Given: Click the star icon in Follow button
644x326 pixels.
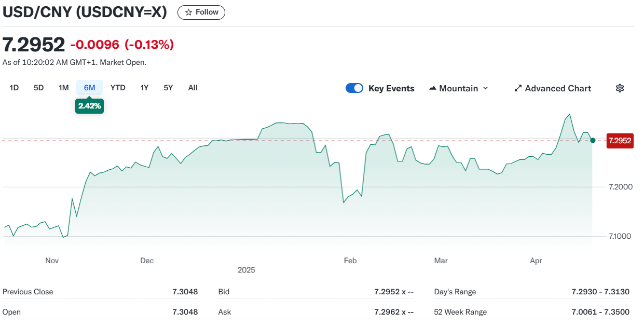Looking at the screenshot, I should (188, 12).
